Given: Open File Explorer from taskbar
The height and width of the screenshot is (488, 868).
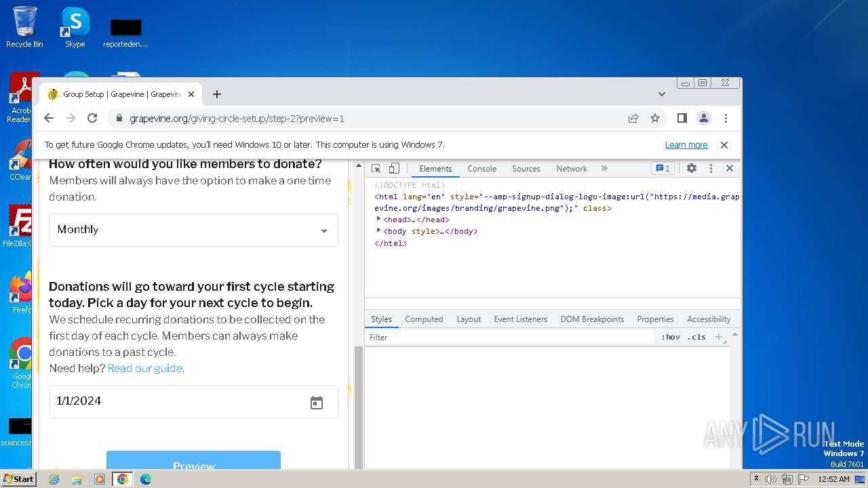Looking at the screenshot, I should point(77,479).
